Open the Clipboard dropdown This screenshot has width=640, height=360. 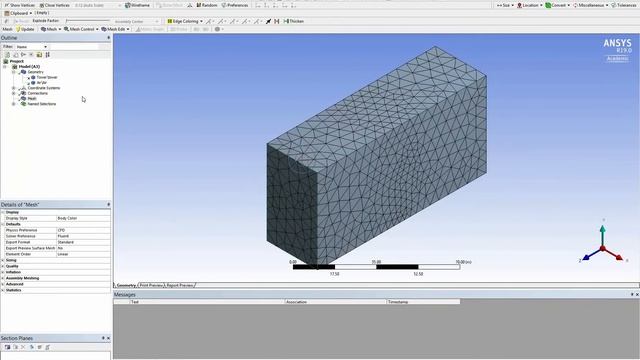[18, 13]
